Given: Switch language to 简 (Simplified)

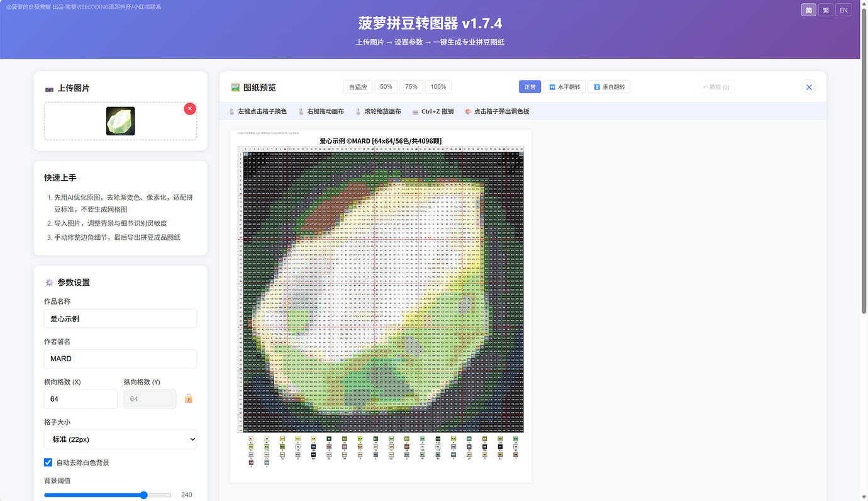Looking at the screenshot, I should 809,9.
